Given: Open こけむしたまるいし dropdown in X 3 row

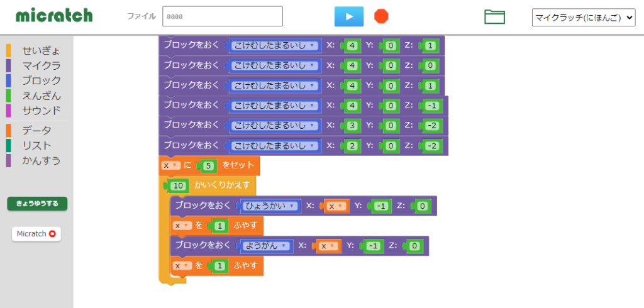Looking at the screenshot, I should [275, 126].
